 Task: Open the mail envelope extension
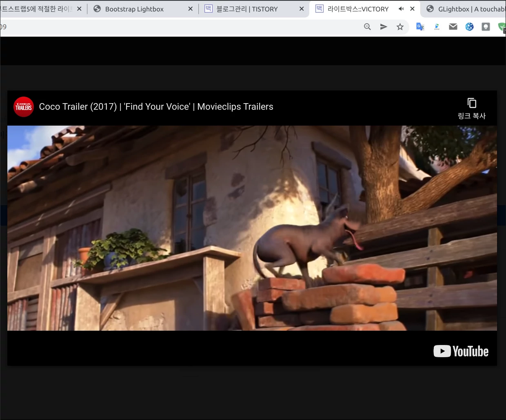[x=453, y=27]
